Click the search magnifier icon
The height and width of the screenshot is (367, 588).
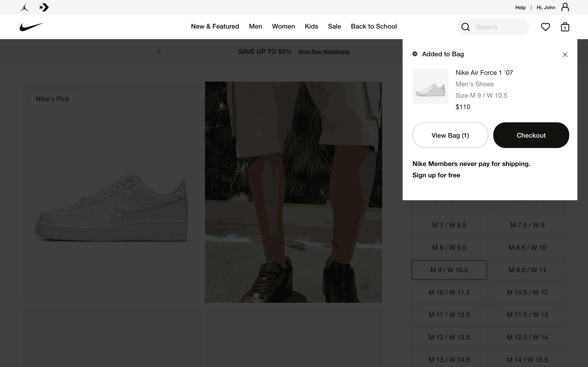pos(465,27)
